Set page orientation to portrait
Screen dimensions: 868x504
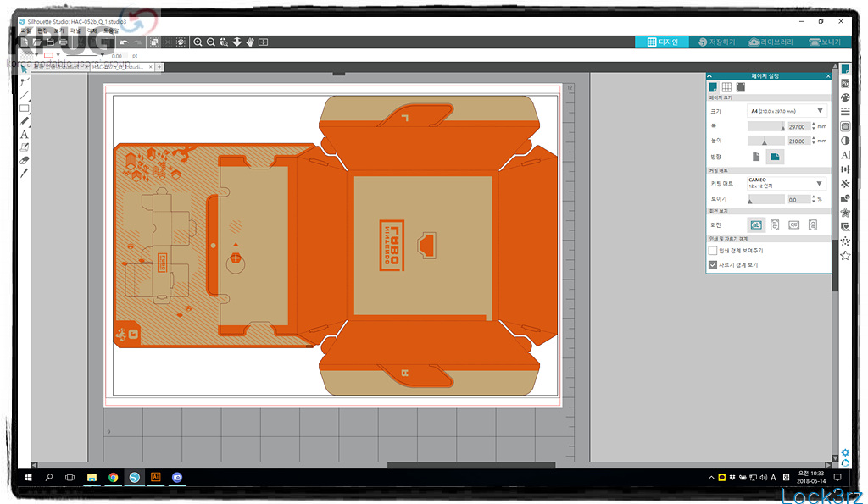pos(756,157)
